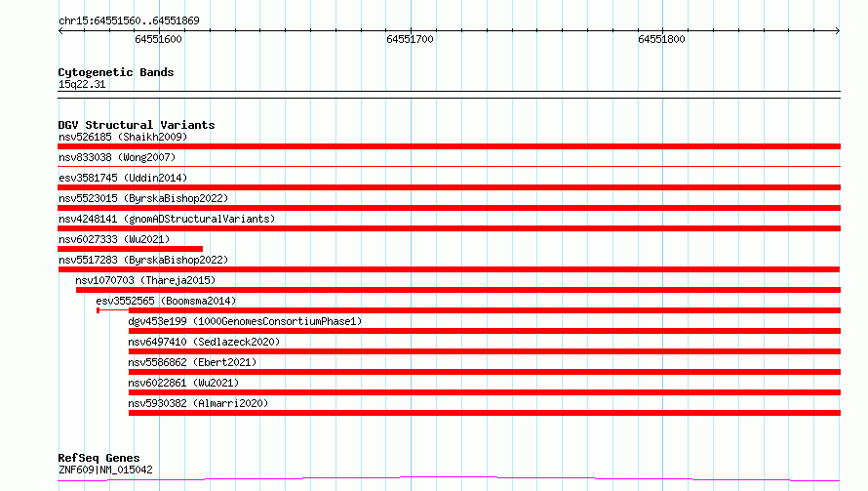The image size is (868, 491).
Task: Select the 15q22.31 band label
Action: coord(82,84)
